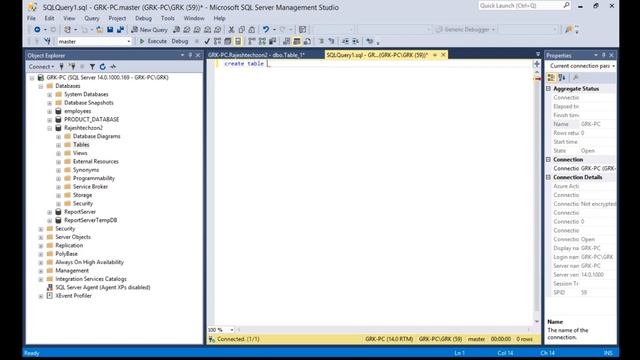Image resolution: width=640 pixels, height=360 pixels.
Task: Open the Connect dropdown in Object Explorer
Action: 41,67
